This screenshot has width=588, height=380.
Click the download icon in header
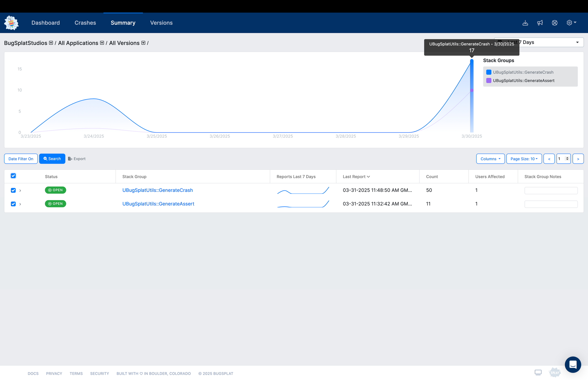tap(525, 23)
